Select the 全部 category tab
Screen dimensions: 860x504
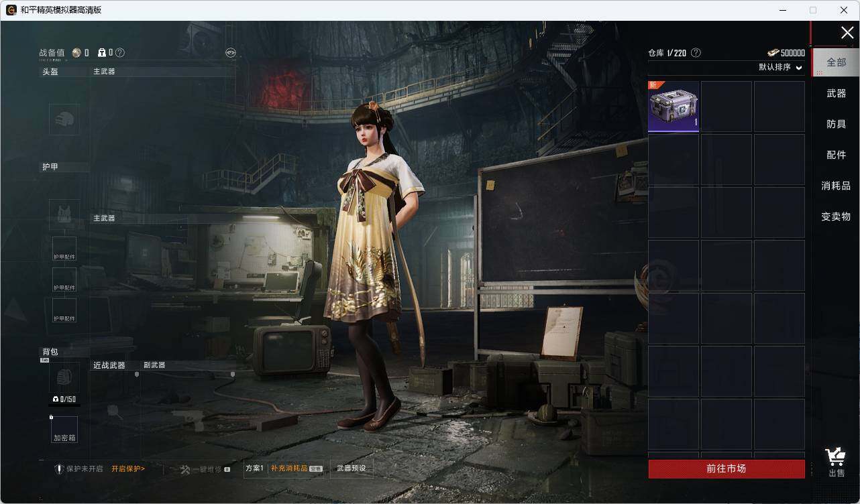[x=836, y=62]
